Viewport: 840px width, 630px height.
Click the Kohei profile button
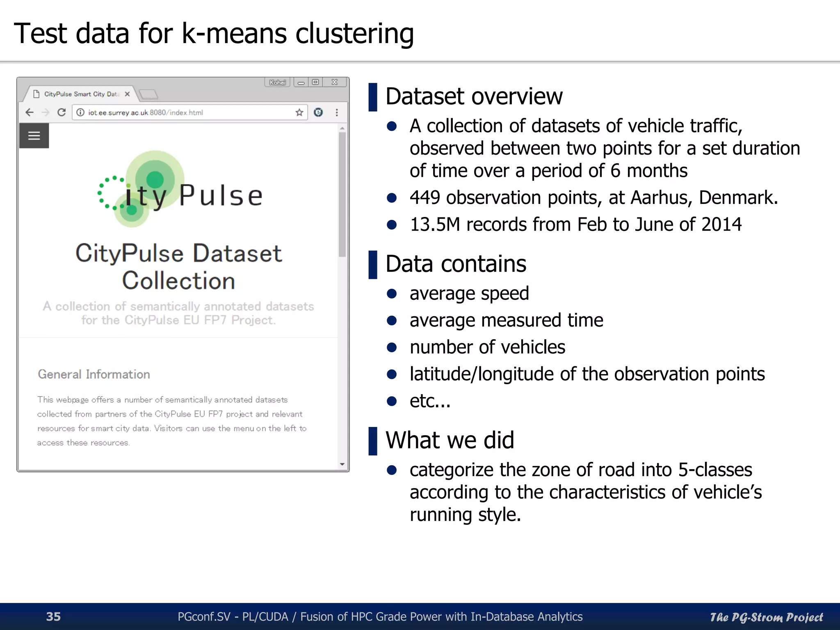[x=277, y=82]
